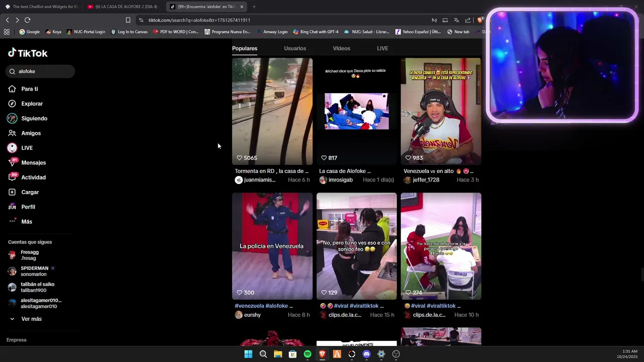The height and width of the screenshot is (362, 644).
Task: Click the address bar URL
Action: pyautogui.click(x=199, y=20)
